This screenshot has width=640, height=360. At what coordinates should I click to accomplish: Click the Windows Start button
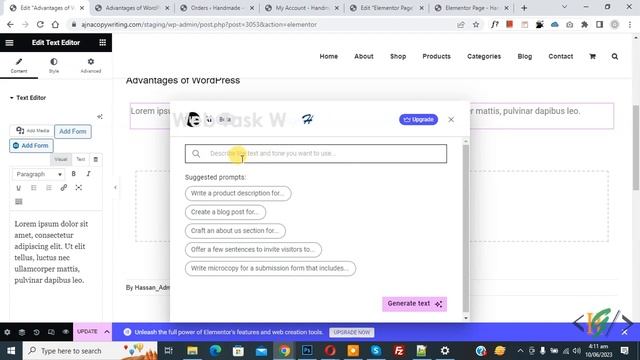coord(11,351)
